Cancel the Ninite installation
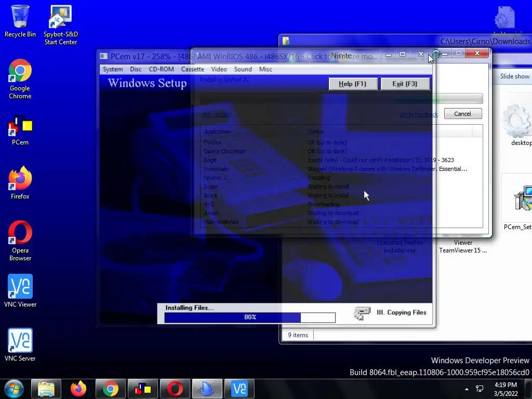The image size is (532, 399). click(463, 114)
